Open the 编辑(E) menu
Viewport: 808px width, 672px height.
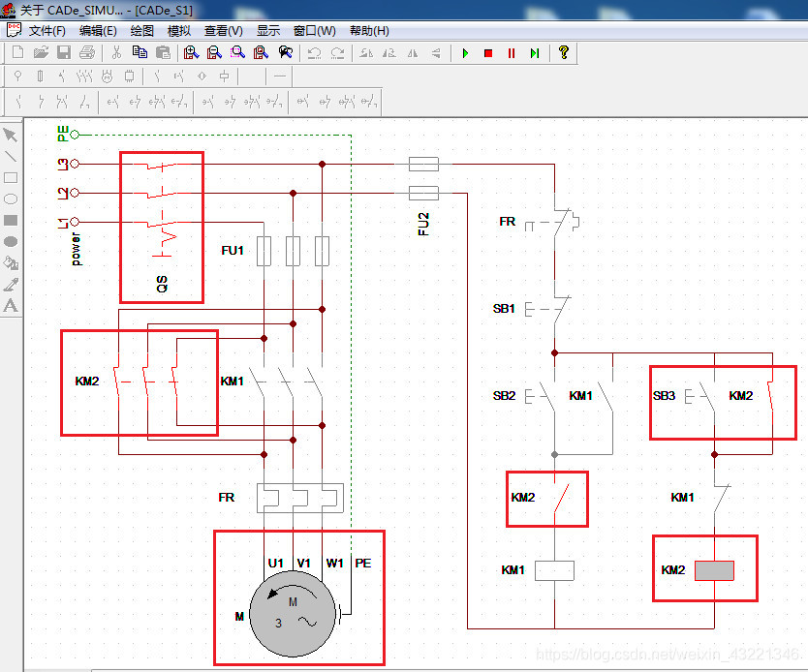[x=98, y=31]
